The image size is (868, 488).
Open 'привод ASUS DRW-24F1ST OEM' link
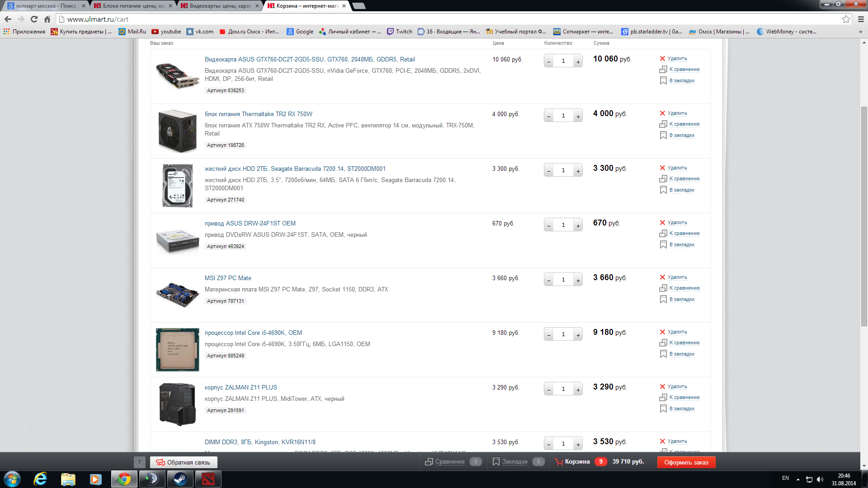click(250, 224)
